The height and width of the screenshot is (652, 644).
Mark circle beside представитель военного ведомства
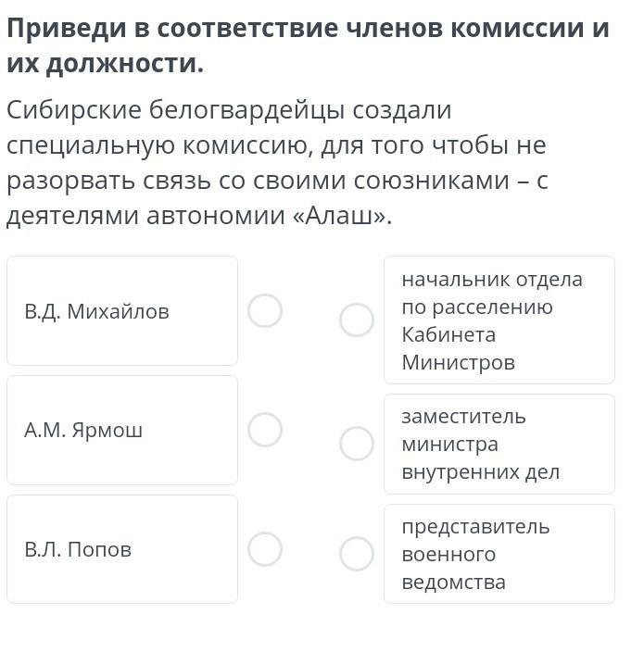[357, 554]
